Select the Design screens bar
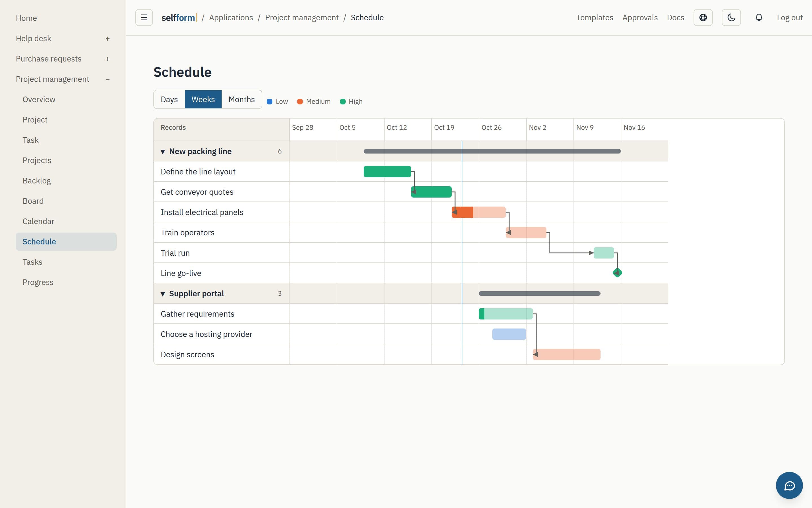This screenshot has width=812, height=508. 566,354
